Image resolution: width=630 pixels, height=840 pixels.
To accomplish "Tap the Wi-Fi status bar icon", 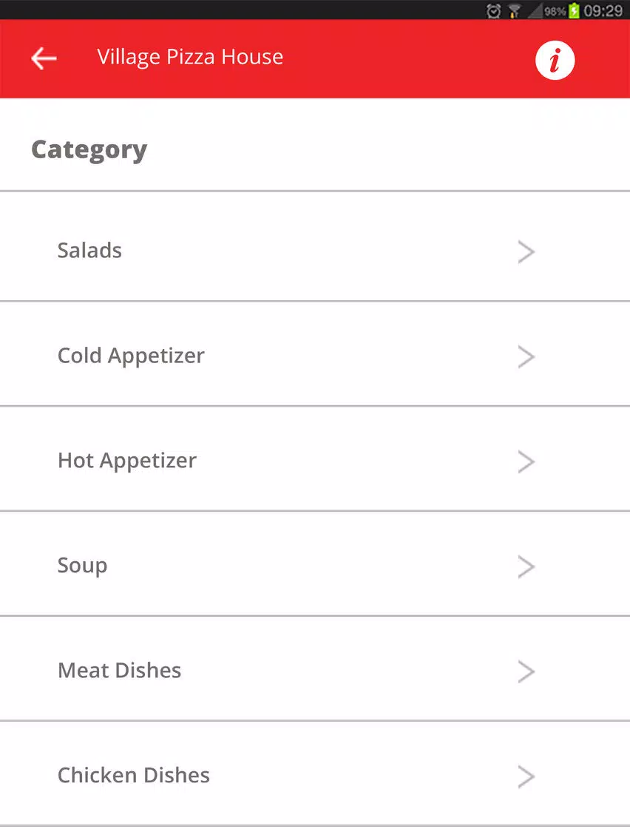I will [x=515, y=10].
